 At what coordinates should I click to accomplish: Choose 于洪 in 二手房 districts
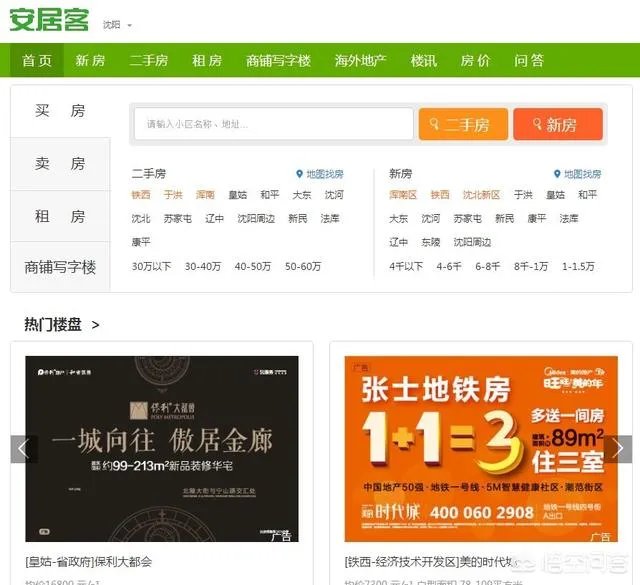[x=173, y=195]
